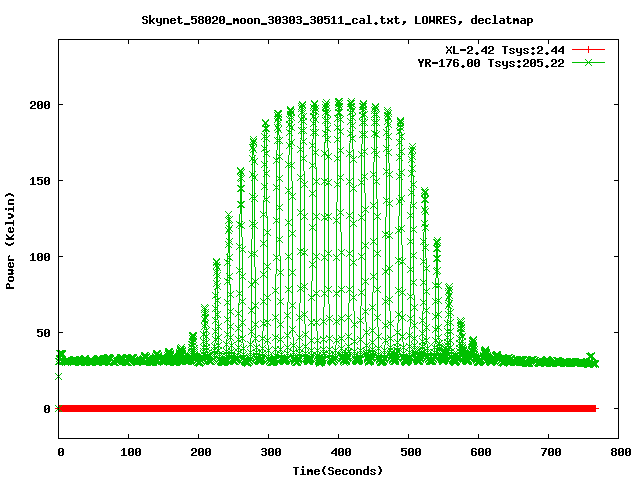Click x-axis tick label 100
Viewport: 640px width, 480px height.
[131, 452]
